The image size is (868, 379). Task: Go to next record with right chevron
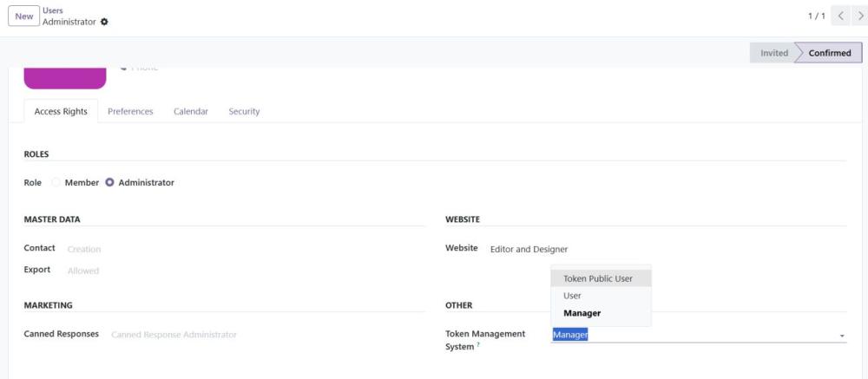pos(859,16)
